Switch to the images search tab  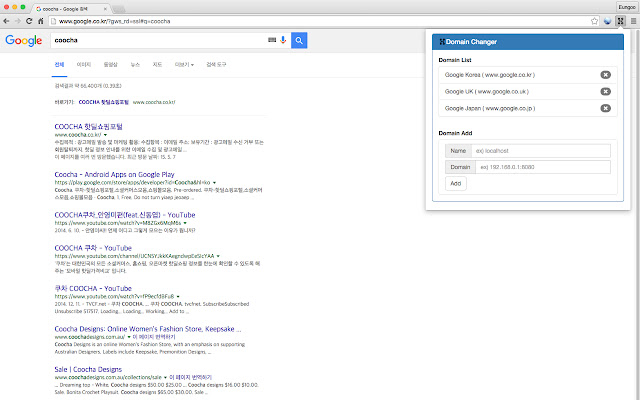click(x=84, y=64)
